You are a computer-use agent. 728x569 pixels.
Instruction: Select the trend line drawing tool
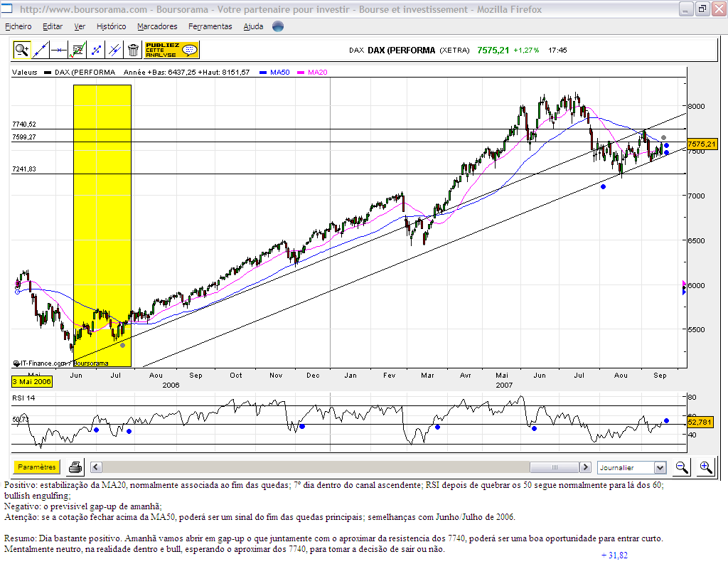click(x=41, y=50)
